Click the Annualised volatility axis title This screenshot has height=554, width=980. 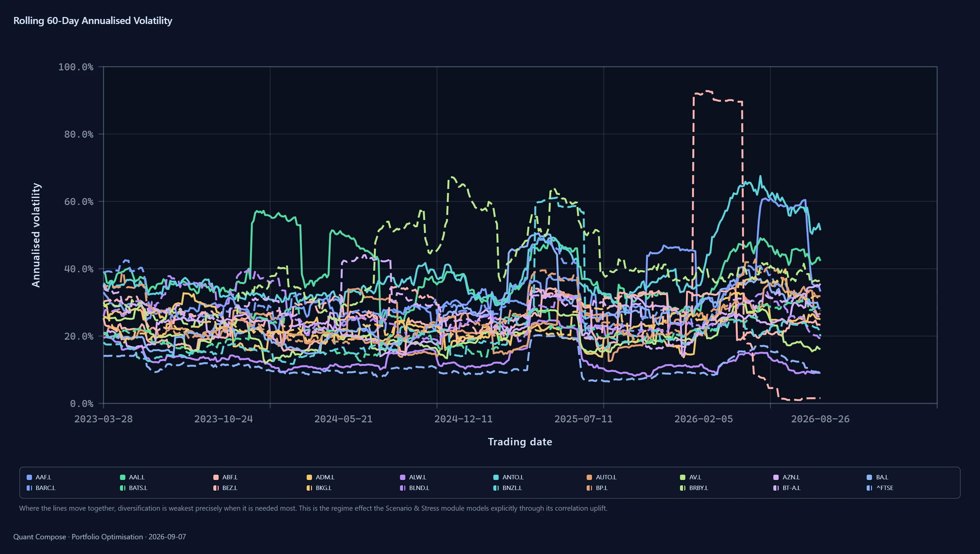36,235
